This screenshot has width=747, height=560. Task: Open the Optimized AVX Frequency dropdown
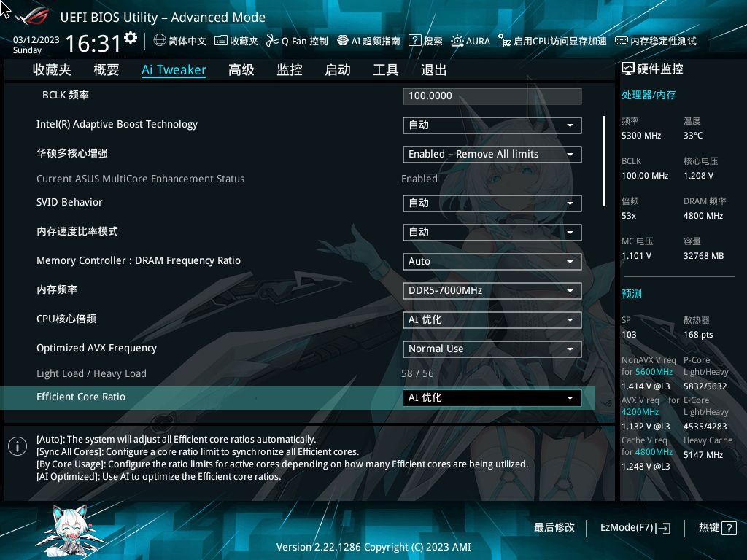492,349
